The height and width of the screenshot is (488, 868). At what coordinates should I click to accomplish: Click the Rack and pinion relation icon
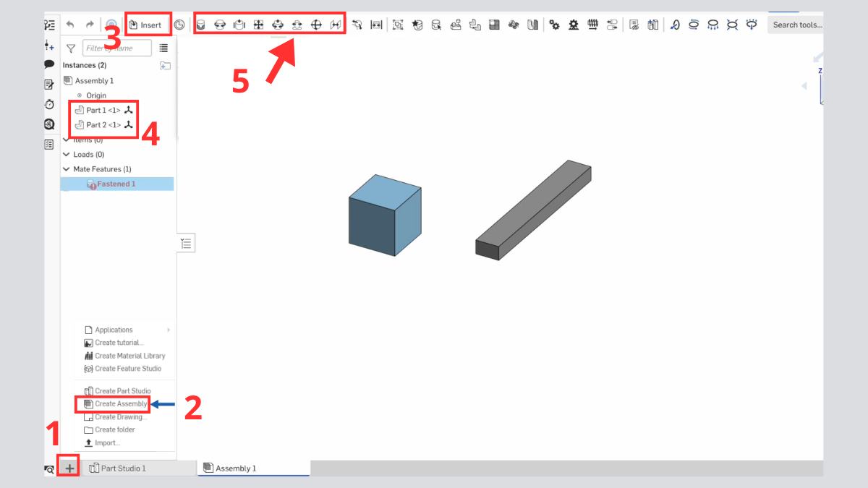click(x=574, y=25)
